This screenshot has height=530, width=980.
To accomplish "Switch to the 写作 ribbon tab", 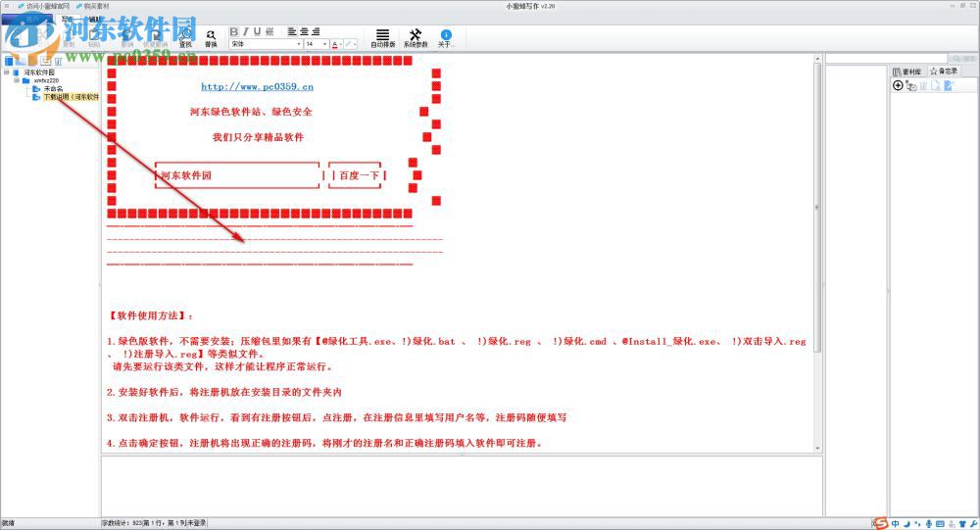I will [x=68, y=20].
